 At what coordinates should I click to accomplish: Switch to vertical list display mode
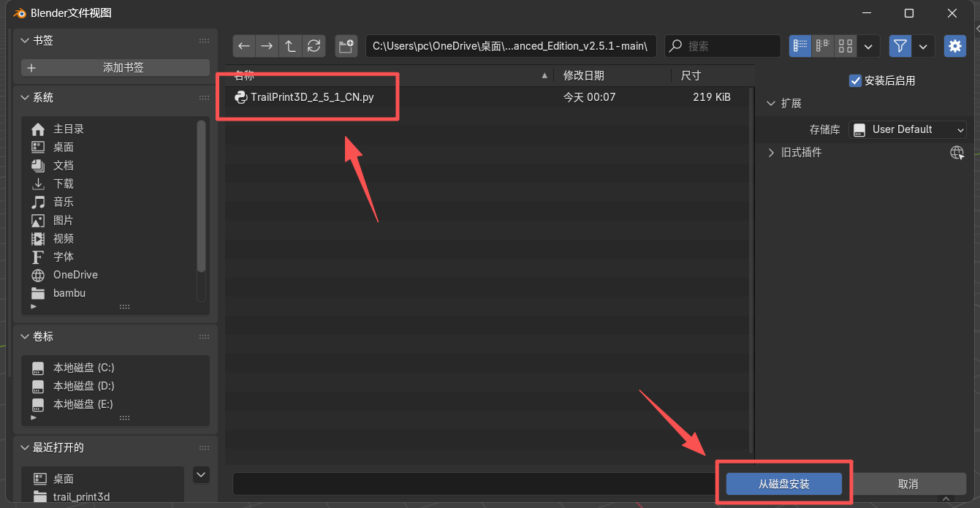coord(800,46)
